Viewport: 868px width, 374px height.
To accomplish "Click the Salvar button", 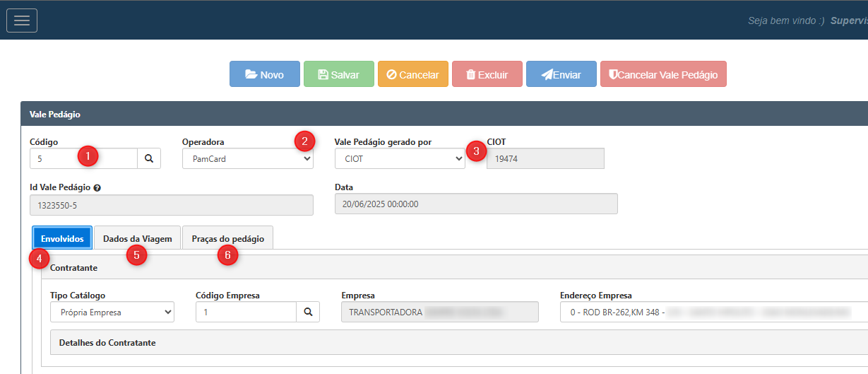I will click(338, 74).
